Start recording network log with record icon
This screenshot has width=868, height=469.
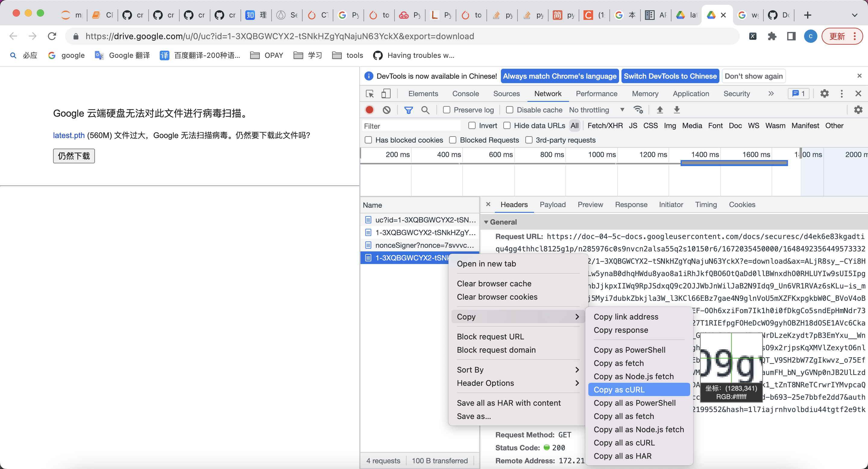tap(369, 110)
